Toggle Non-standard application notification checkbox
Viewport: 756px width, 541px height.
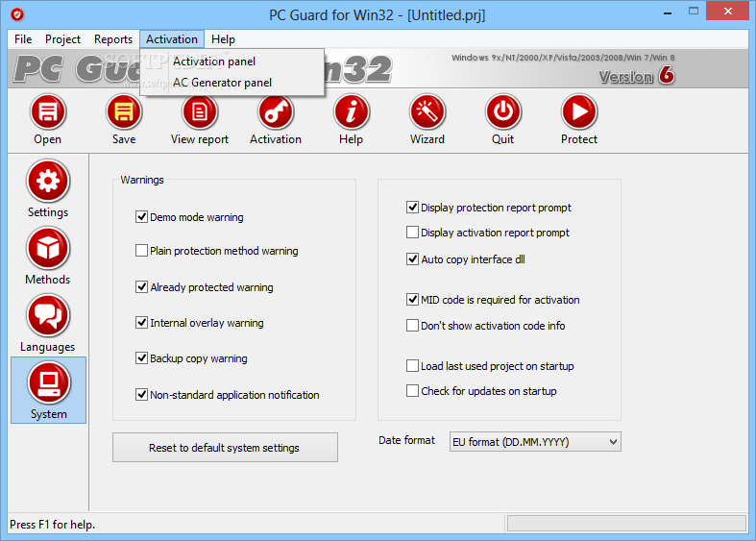point(141,395)
